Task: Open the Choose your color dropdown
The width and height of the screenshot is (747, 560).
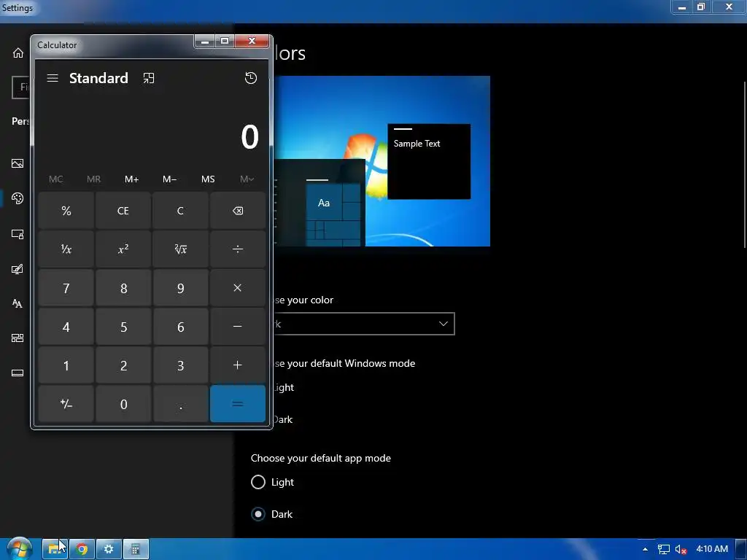Action: [363, 324]
